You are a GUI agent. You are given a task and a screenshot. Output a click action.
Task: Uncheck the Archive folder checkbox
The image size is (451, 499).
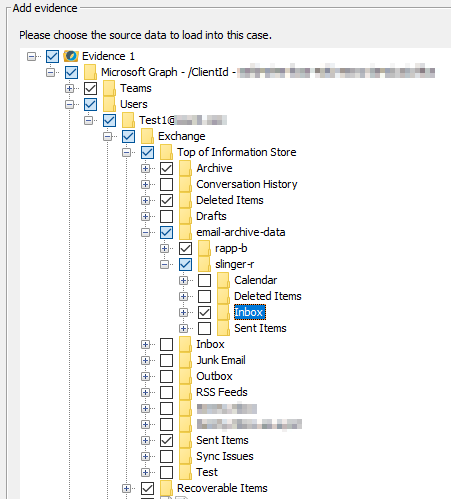tap(166, 168)
